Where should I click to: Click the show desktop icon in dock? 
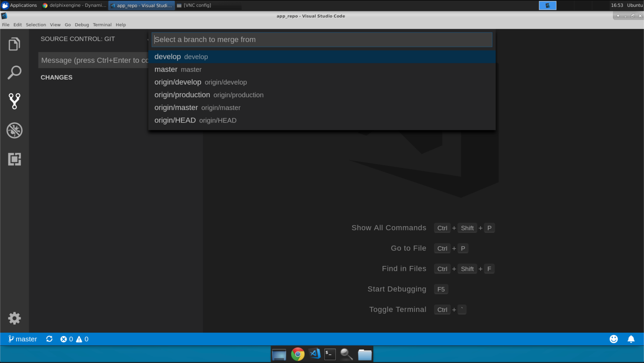click(x=279, y=355)
